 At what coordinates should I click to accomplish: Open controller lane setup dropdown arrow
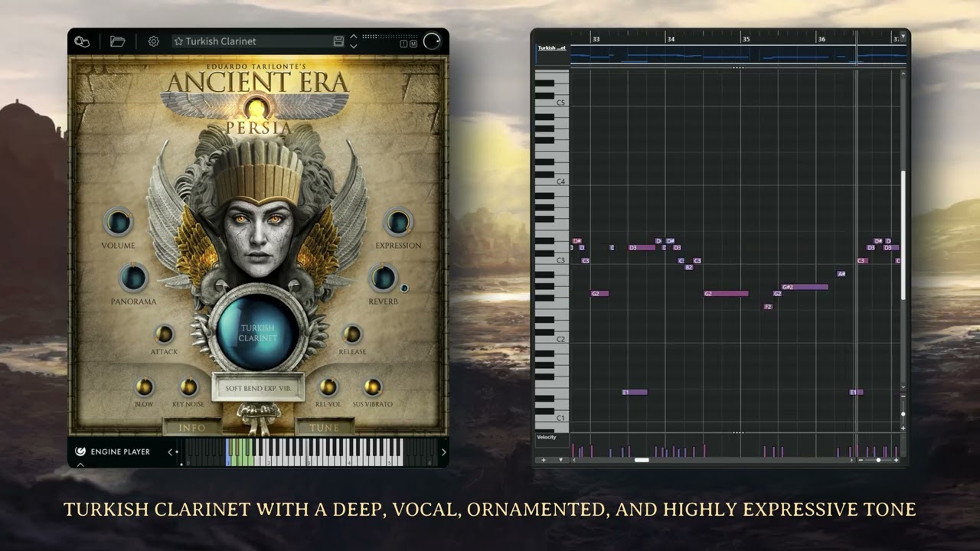560,460
